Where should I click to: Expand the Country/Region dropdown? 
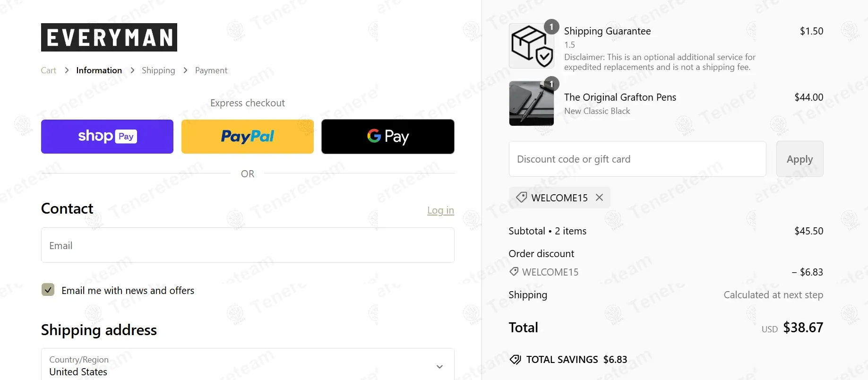[248, 365]
